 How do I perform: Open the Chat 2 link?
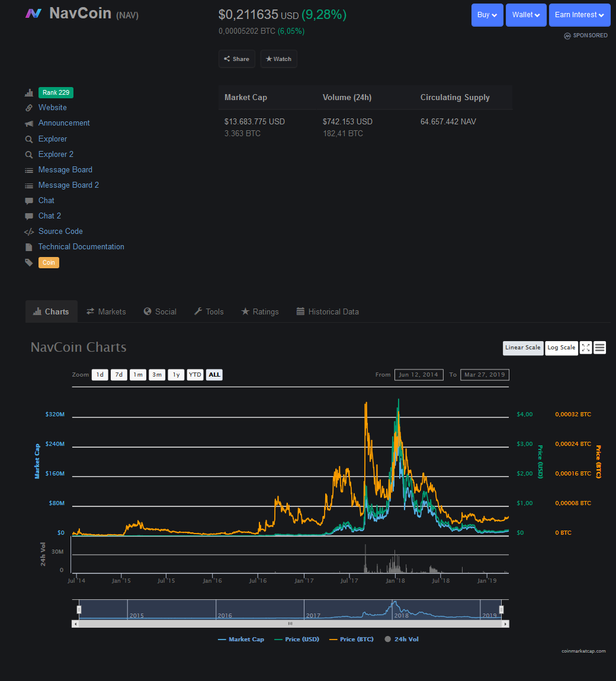pos(50,216)
